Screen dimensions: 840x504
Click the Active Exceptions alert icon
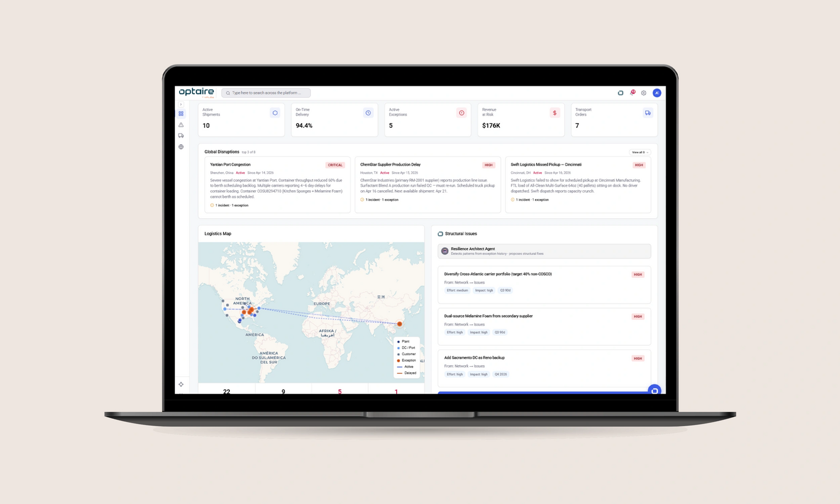coord(461,113)
